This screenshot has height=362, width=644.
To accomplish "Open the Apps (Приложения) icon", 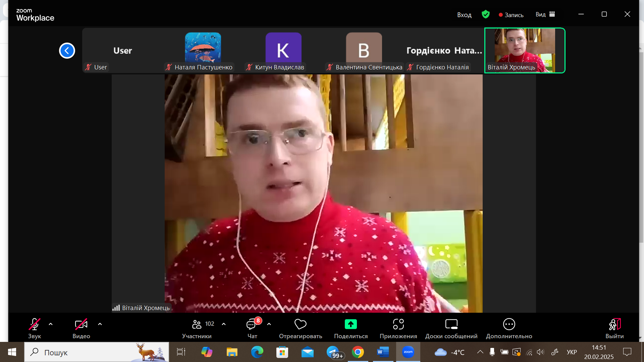I will tap(398, 324).
